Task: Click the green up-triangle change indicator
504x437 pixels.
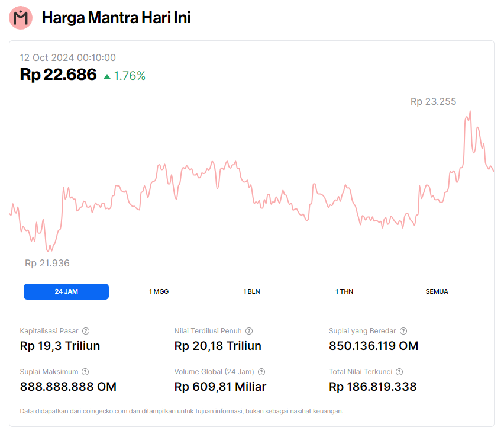Action: [x=107, y=76]
